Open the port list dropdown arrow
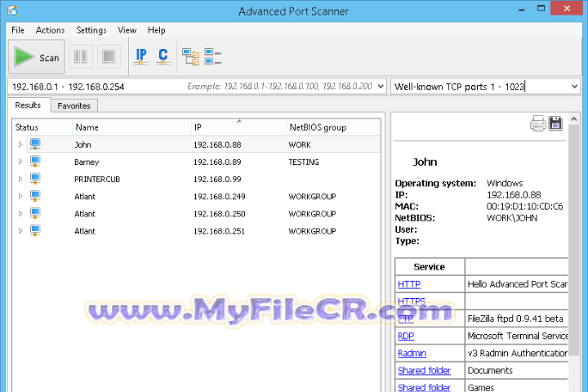 click(574, 87)
